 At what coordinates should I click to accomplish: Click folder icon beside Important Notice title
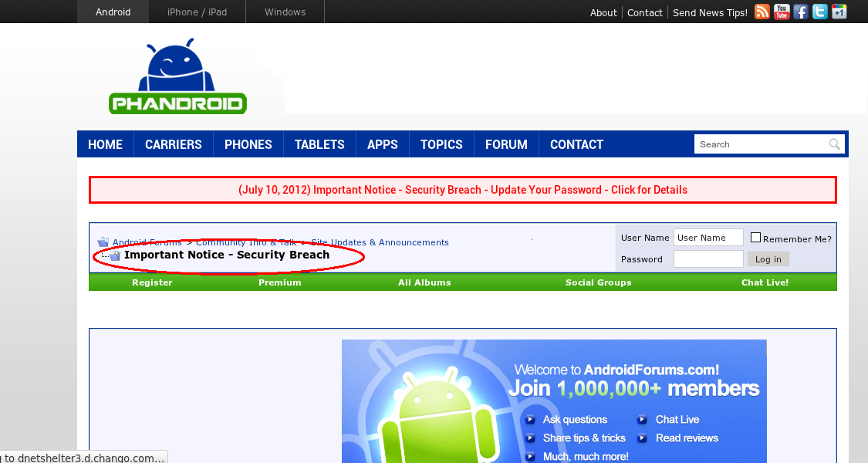(x=115, y=255)
